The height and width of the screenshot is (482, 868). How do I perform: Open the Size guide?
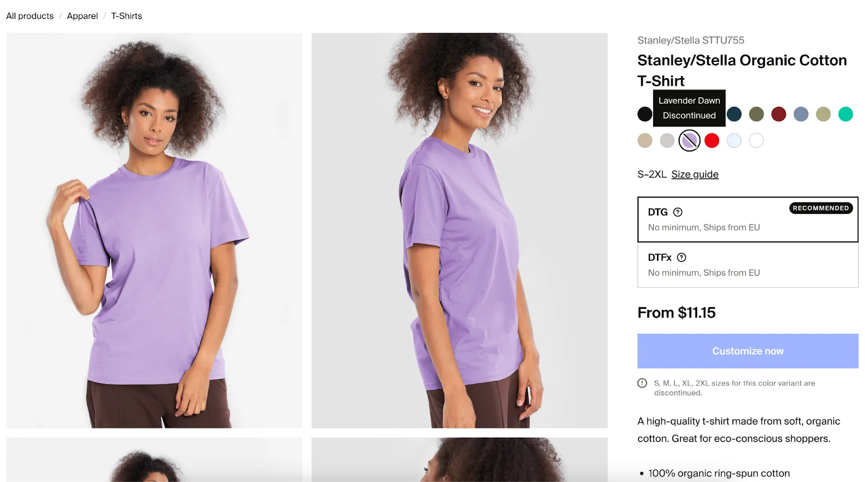click(695, 174)
